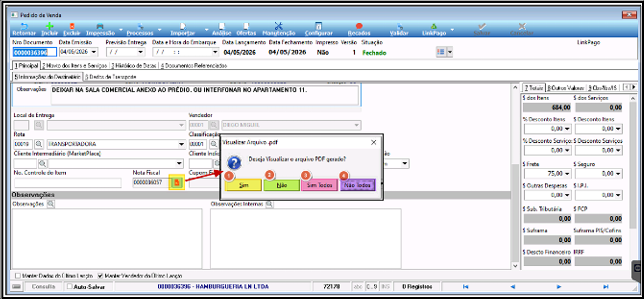Open 2 Movto dos Itens e Serviços tab
Viewport: 644px width, 299px height.
[75, 66]
